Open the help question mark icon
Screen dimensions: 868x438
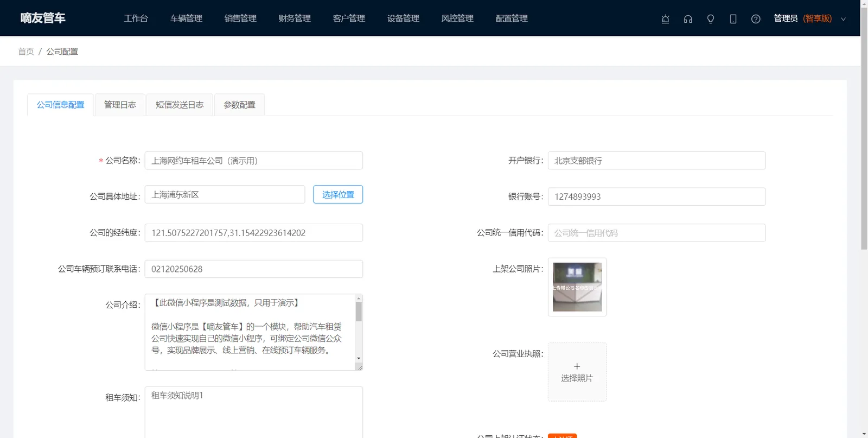pyautogui.click(x=756, y=19)
